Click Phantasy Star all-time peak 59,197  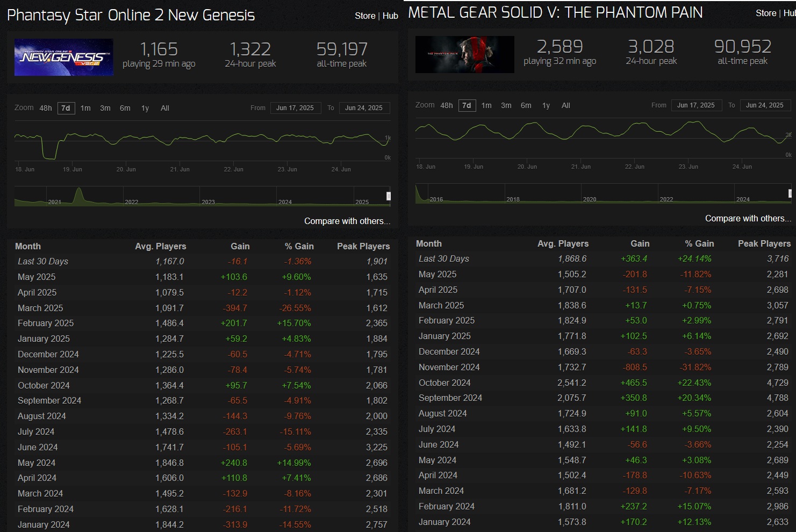click(342, 49)
